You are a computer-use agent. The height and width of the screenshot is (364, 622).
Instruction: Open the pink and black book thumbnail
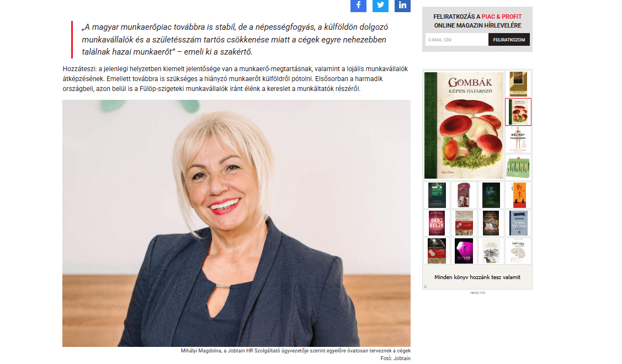click(x=464, y=250)
